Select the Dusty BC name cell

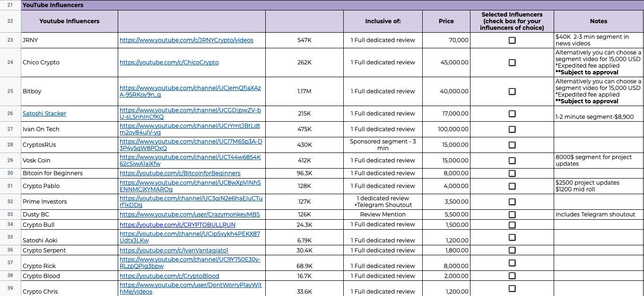click(70, 215)
